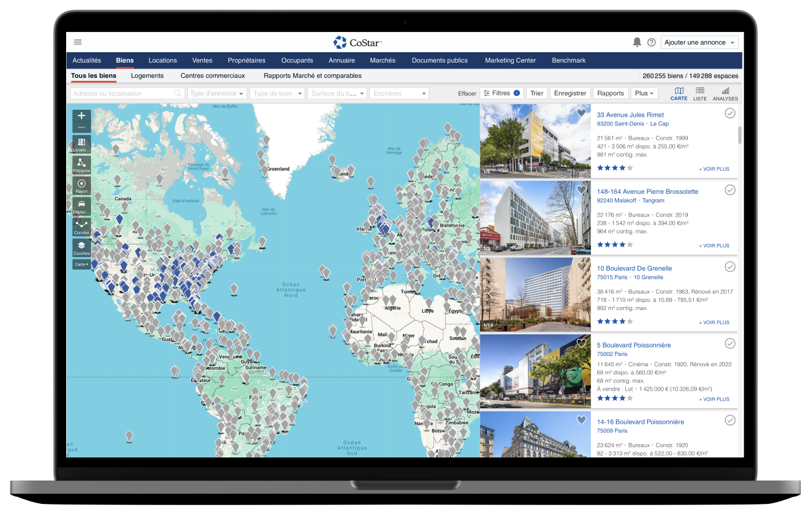812x519 pixels.
Task: Check the 148-164 Avenue Pierre Brossolette listing
Action: [730, 190]
